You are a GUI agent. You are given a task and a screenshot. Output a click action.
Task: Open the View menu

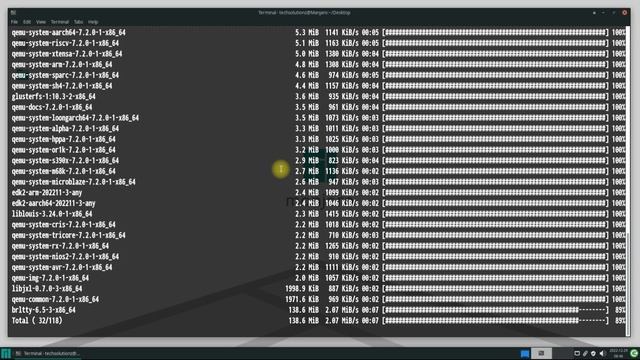(x=41, y=22)
